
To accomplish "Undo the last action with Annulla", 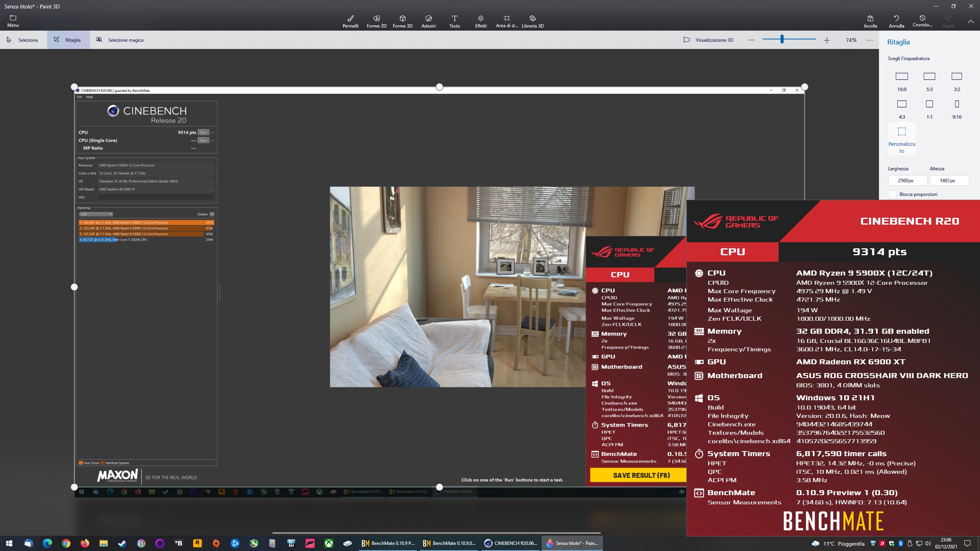I will click(896, 21).
